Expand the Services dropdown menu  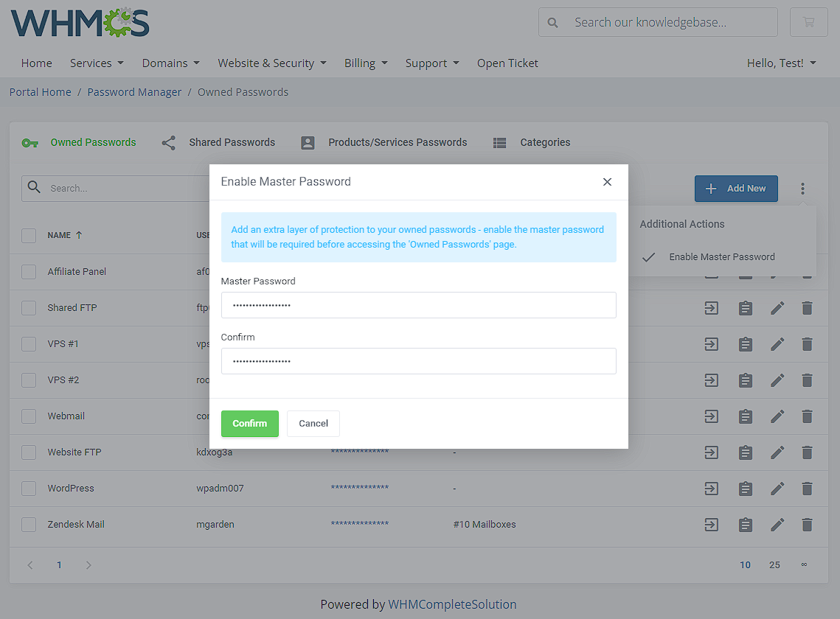(97, 63)
